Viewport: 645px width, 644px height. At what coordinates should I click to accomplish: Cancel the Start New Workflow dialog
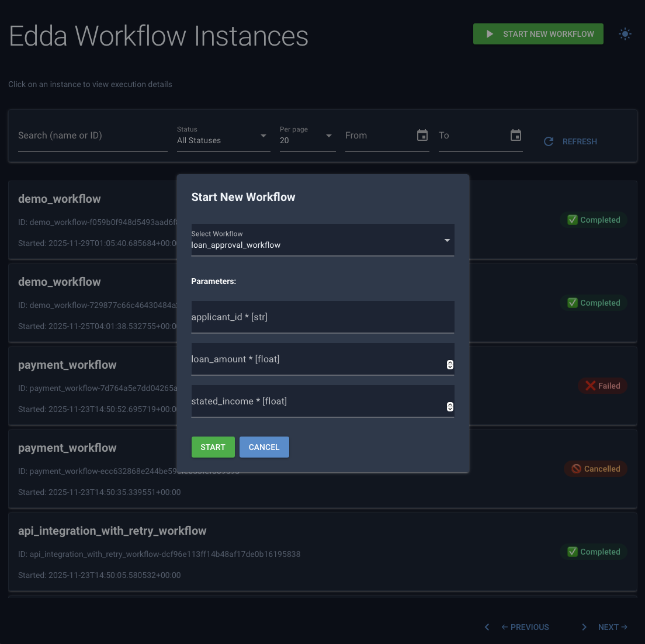264,447
